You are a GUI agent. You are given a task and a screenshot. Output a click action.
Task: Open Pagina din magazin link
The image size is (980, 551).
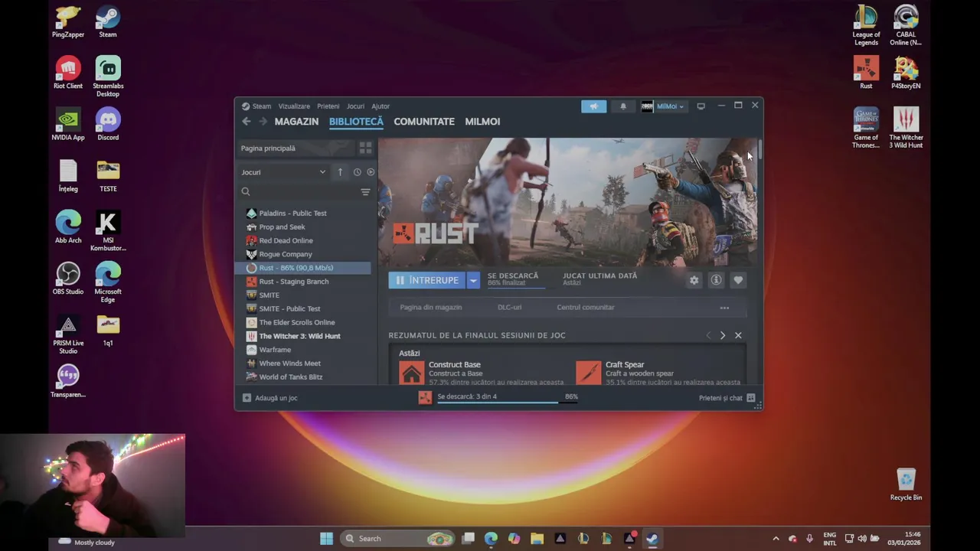(431, 308)
